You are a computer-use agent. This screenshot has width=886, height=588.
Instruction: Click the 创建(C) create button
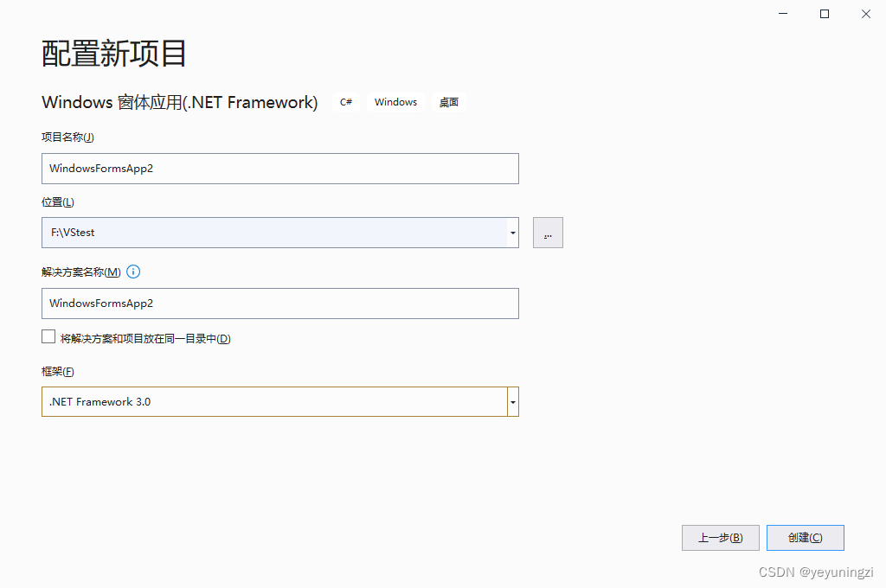click(x=806, y=538)
